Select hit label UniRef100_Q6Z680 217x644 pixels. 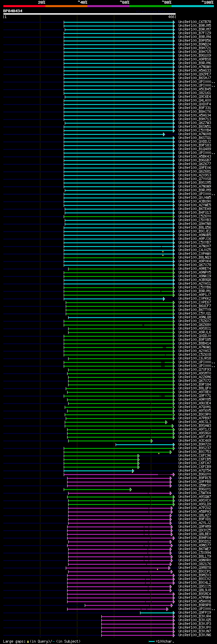click(195, 325)
